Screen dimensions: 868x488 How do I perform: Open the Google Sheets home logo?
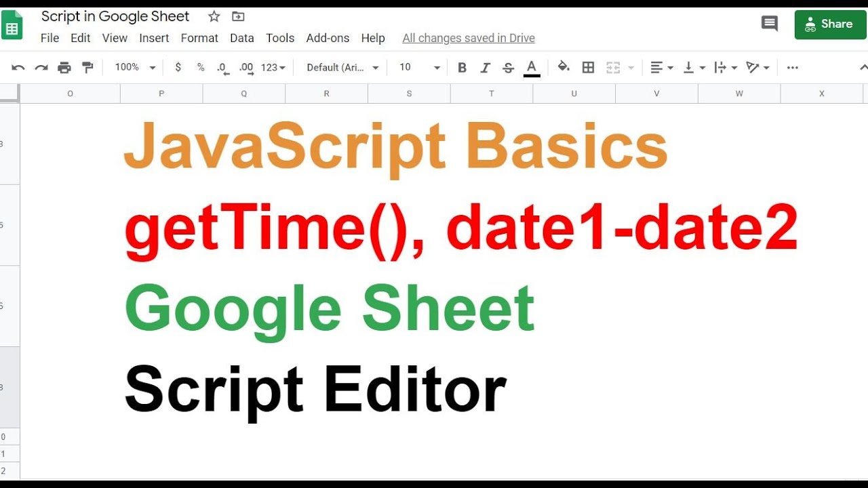click(x=12, y=26)
